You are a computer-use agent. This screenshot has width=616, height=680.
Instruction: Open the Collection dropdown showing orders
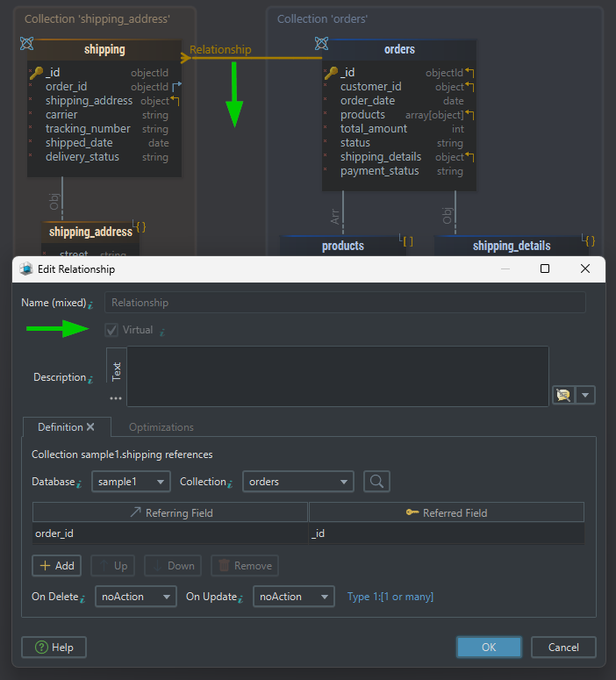[x=298, y=482]
